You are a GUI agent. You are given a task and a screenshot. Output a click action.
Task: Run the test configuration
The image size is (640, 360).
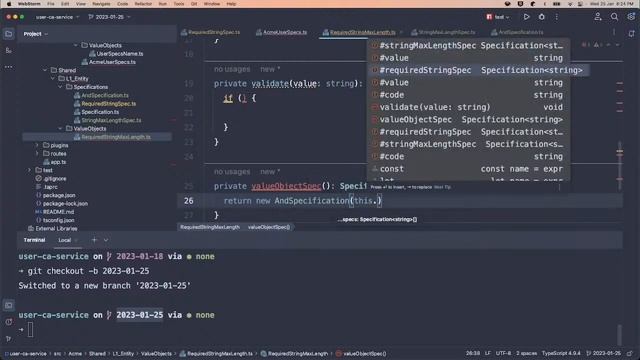tap(526, 17)
